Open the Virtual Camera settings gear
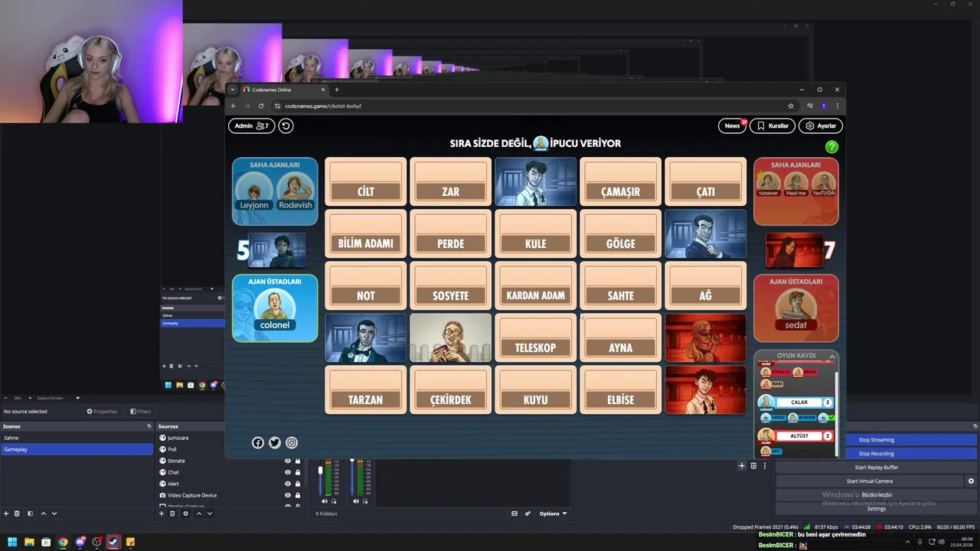Image resolution: width=980 pixels, height=551 pixels. tap(971, 481)
